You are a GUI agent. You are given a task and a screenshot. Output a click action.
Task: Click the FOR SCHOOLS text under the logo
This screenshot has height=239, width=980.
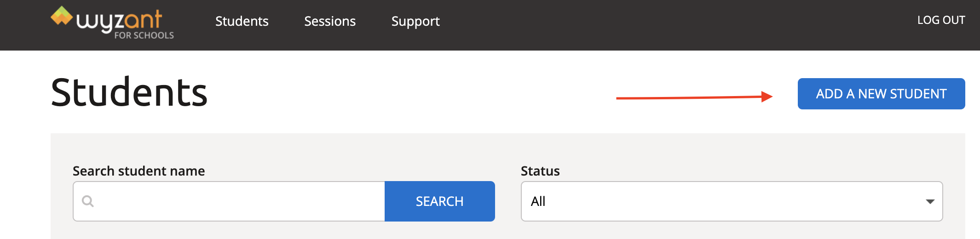(x=144, y=35)
